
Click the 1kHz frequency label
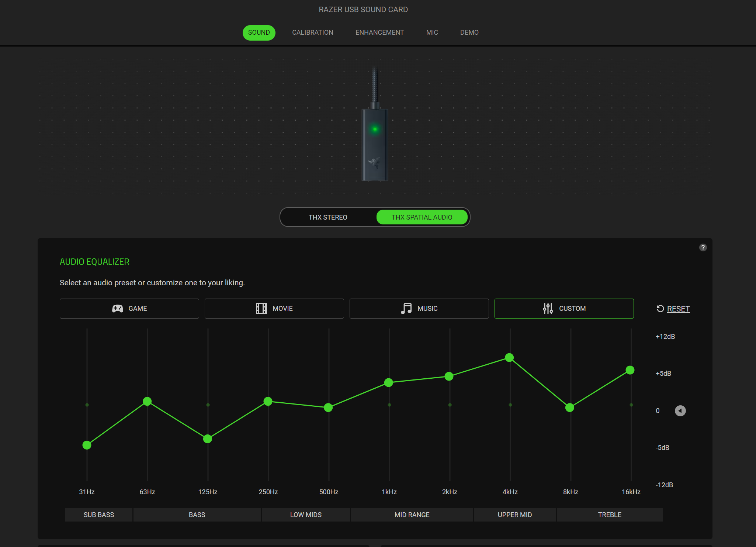389,492
